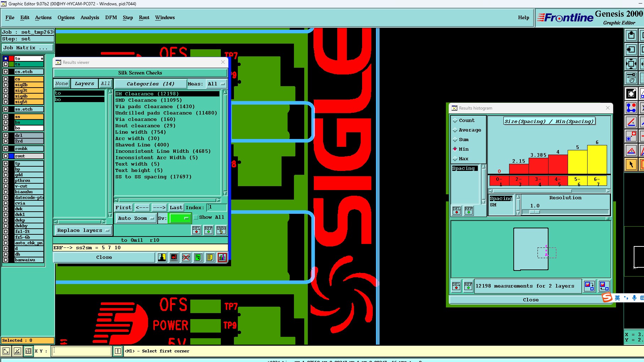644x362 pixels.
Task: Open the Edit menu
Action: pos(25,18)
